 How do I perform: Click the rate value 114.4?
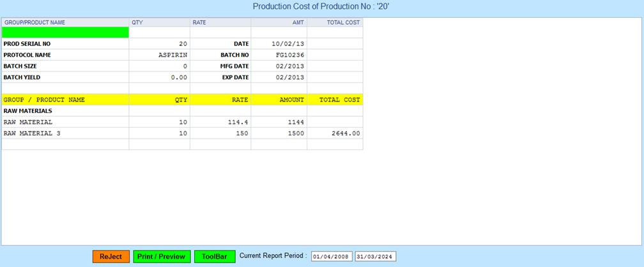237,121
